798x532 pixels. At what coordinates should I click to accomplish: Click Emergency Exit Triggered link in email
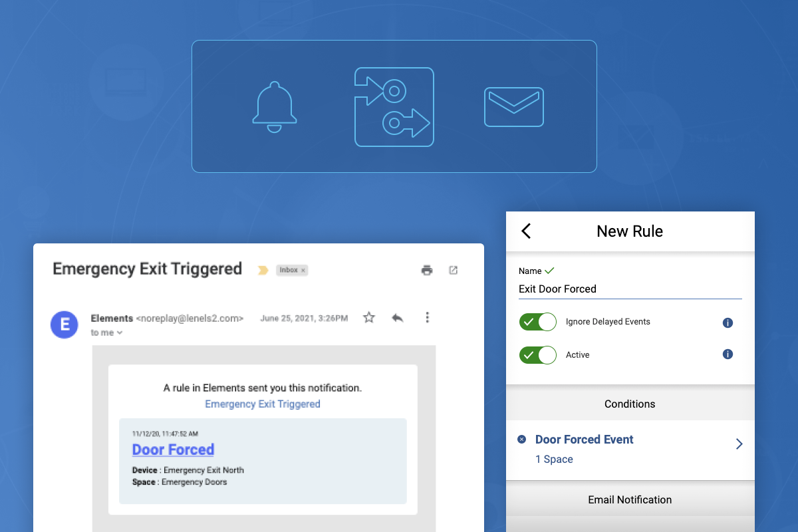(x=263, y=404)
